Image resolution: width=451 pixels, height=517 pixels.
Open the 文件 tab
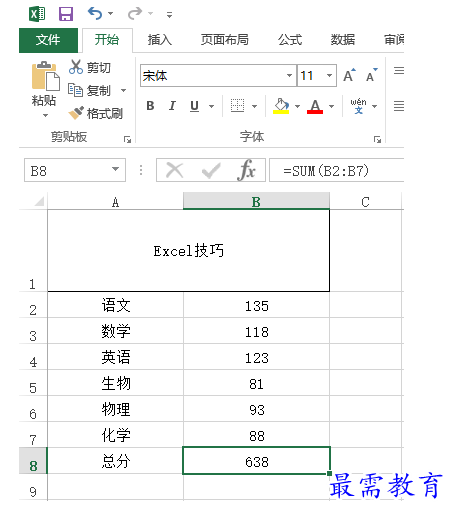pyautogui.click(x=48, y=40)
